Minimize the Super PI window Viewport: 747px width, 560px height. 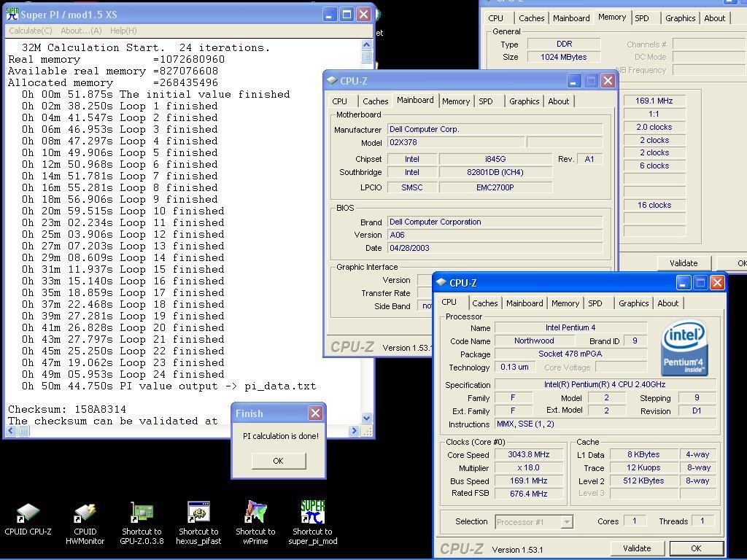click(x=329, y=15)
